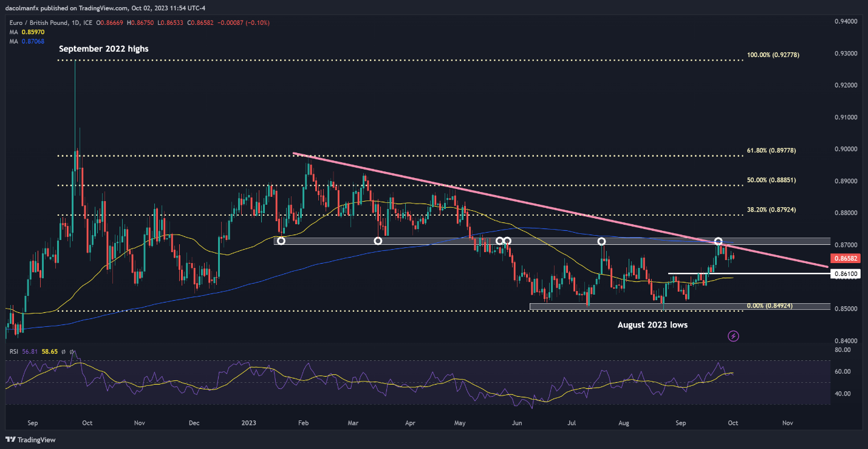Click the 'August 2023 lows' annotation
The height and width of the screenshot is (449, 868).
coord(652,325)
